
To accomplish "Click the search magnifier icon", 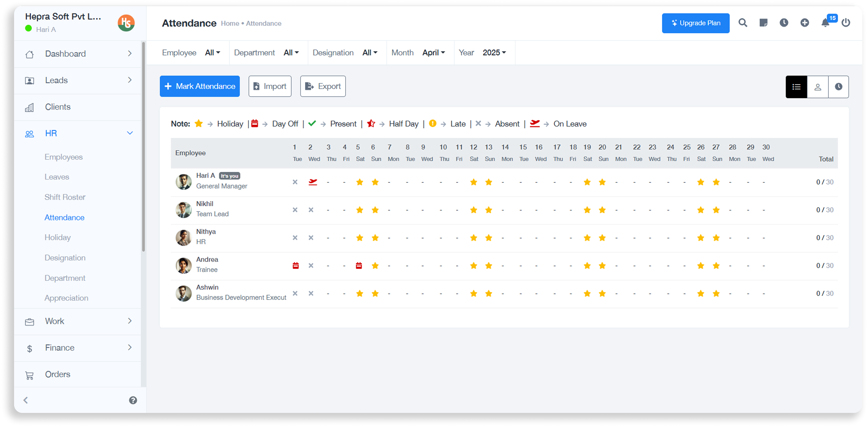I will pos(743,23).
